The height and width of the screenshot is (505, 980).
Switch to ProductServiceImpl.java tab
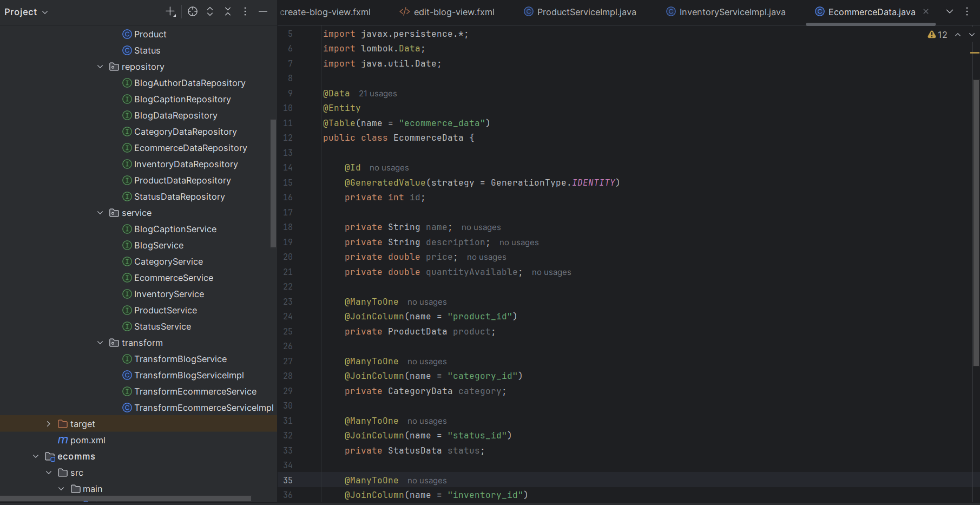pyautogui.click(x=586, y=12)
